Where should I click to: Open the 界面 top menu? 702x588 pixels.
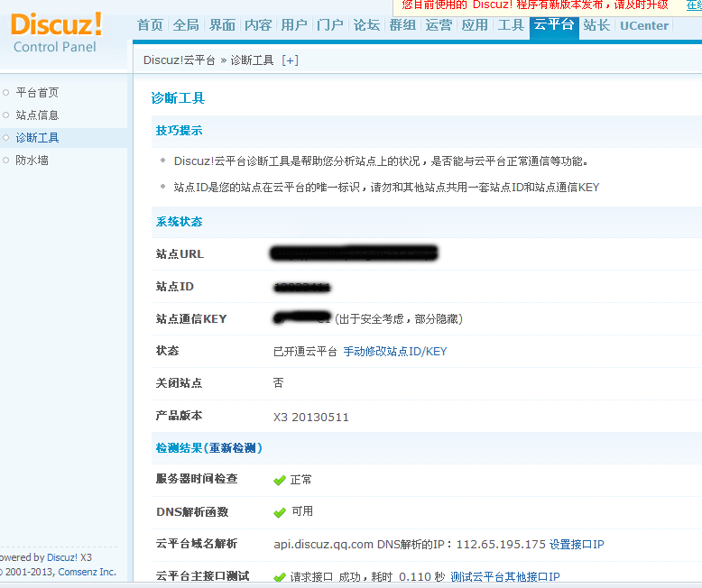(x=222, y=25)
